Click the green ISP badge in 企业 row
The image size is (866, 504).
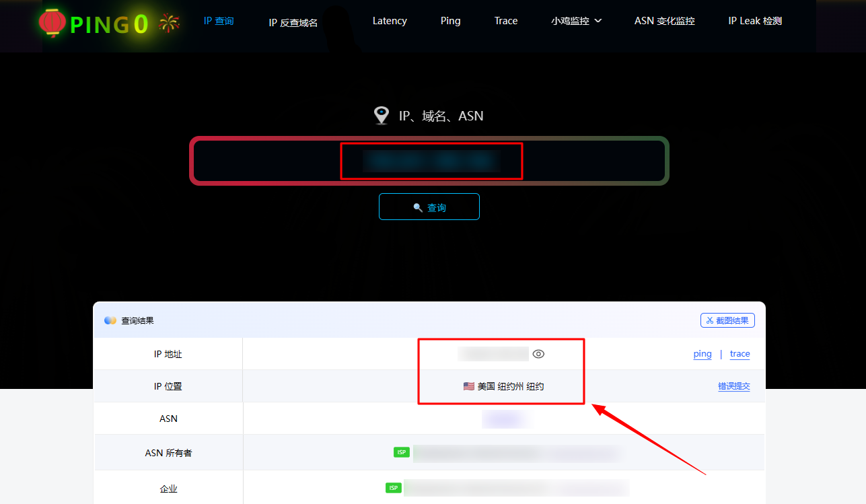(393, 487)
